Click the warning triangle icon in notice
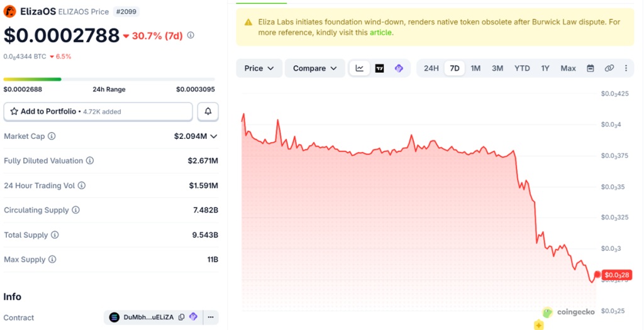Screen dimensions: 644x330 tap(248, 22)
